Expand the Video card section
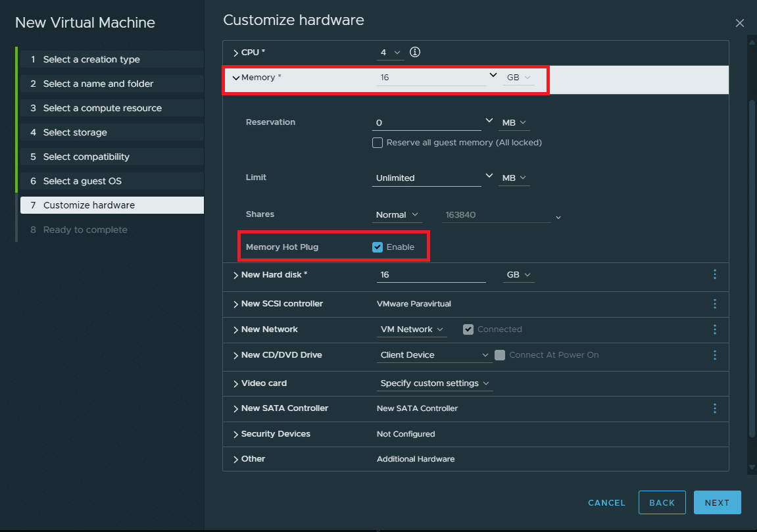757x532 pixels. coord(235,383)
